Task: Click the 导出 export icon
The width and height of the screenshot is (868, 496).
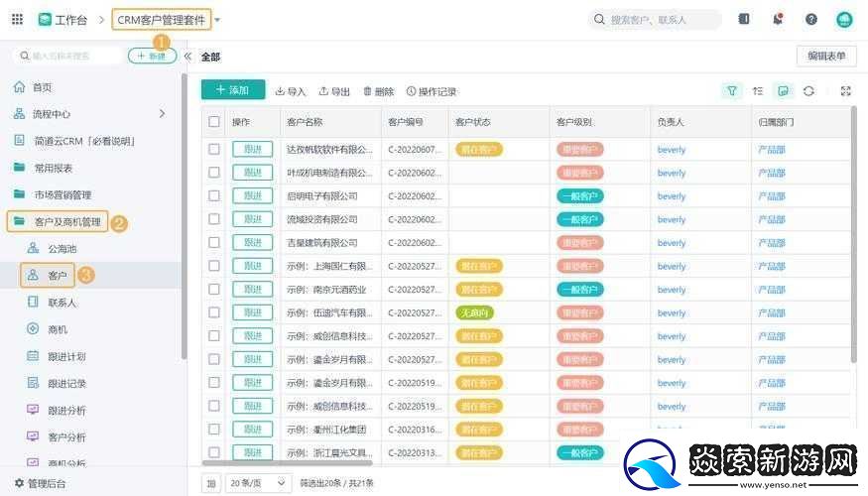Action: click(323, 91)
